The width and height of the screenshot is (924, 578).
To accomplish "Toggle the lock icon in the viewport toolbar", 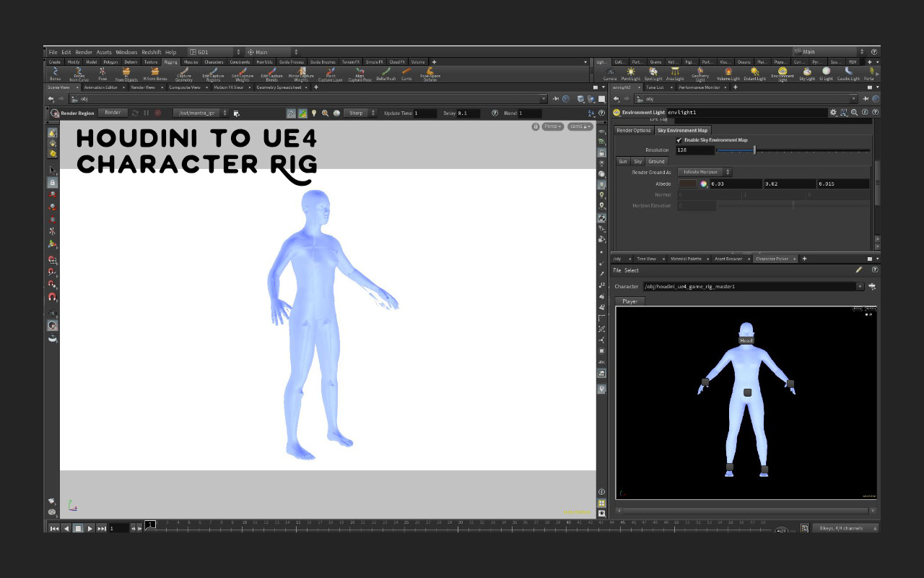I will [52, 183].
